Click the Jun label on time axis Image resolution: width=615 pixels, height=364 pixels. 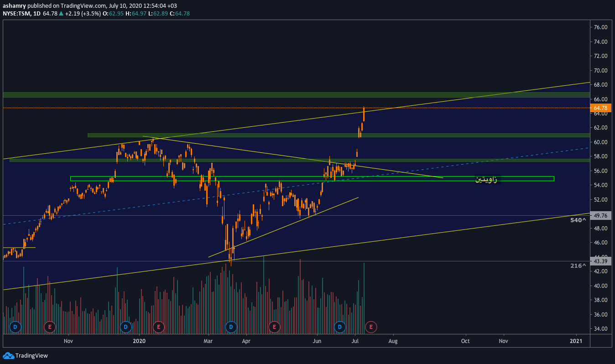point(317,341)
